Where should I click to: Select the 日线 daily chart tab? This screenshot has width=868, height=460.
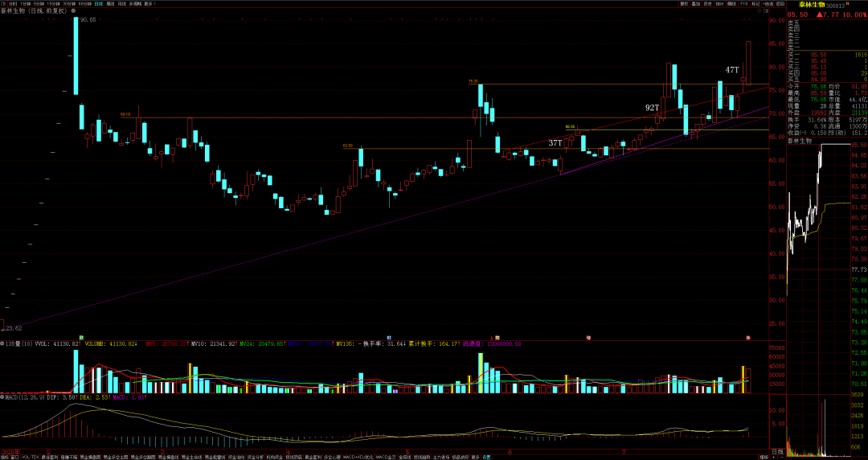tap(99, 3)
